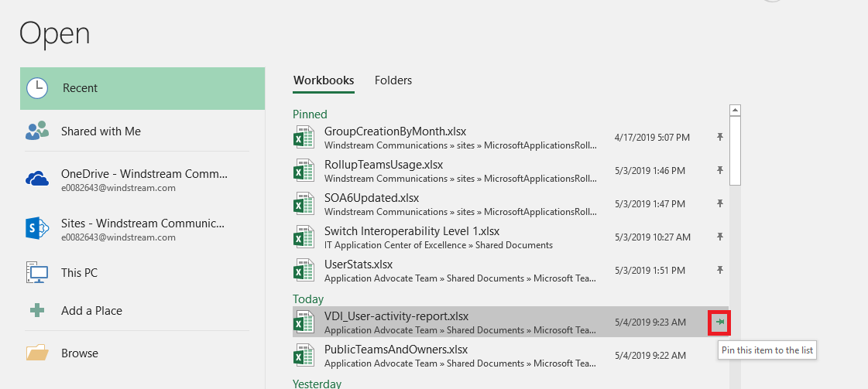Image resolution: width=868 pixels, height=389 pixels.
Task: Open PublicTeamsAndOwners.xlsx file name
Action: 396,350
